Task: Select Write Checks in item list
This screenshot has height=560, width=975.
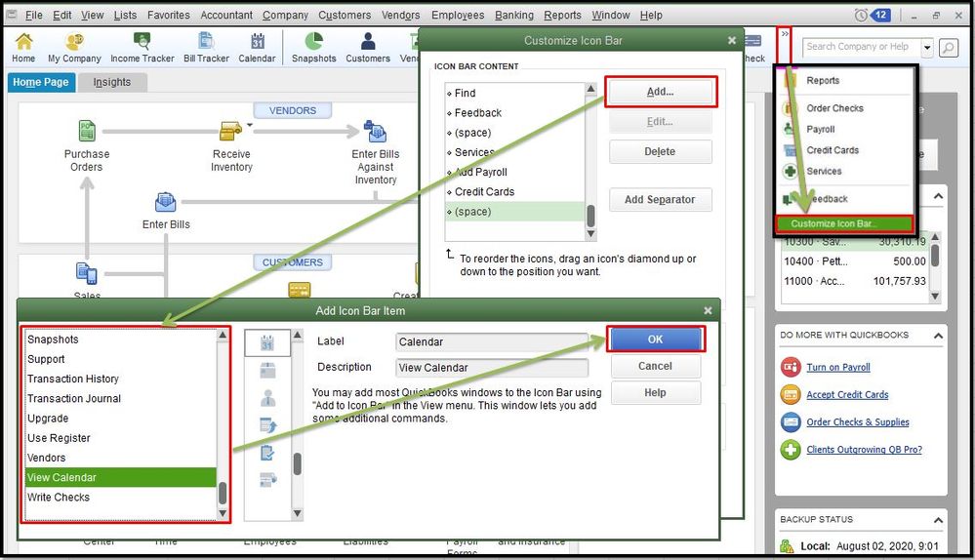Action: [x=121, y=498]
